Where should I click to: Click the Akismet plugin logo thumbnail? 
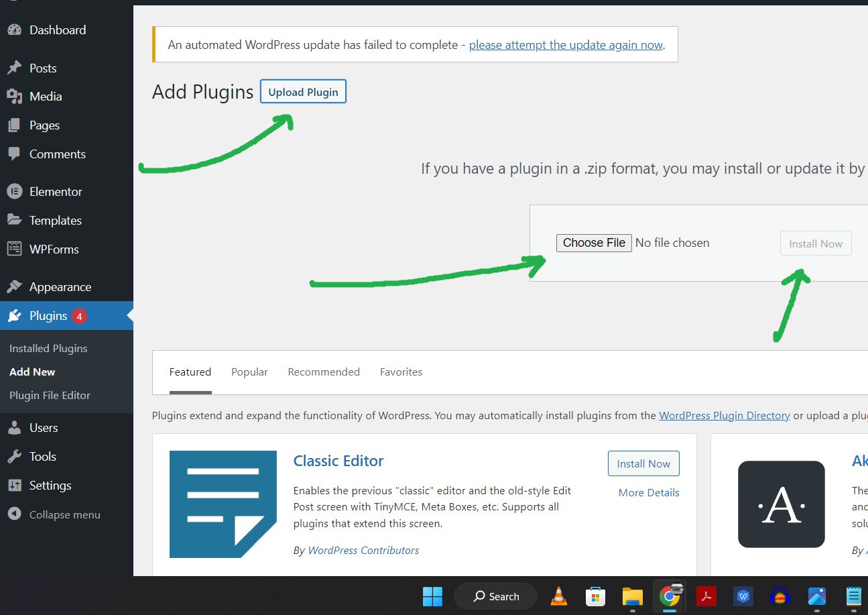click(781, 504)
